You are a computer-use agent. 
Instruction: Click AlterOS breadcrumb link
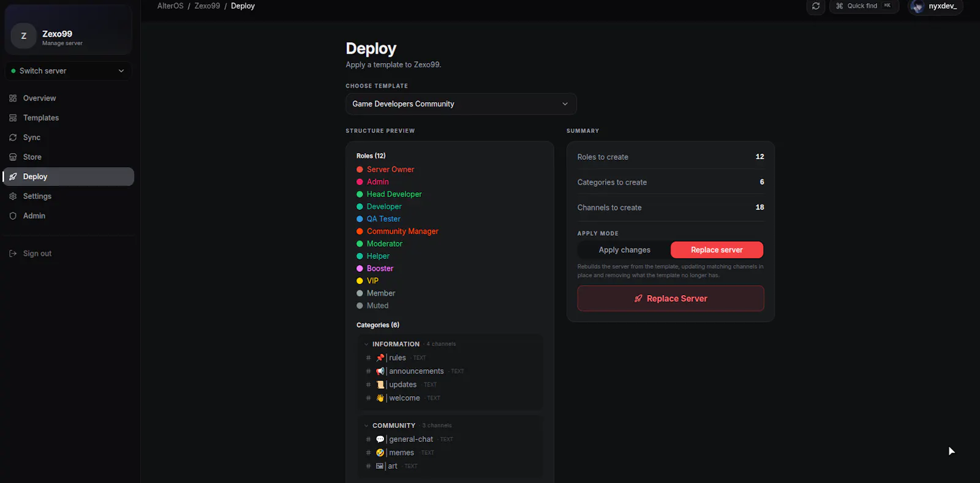(x=170, y=6)
